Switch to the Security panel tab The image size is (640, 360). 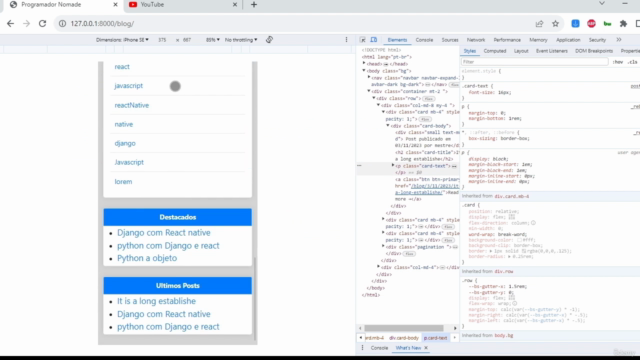pos(597,40)
